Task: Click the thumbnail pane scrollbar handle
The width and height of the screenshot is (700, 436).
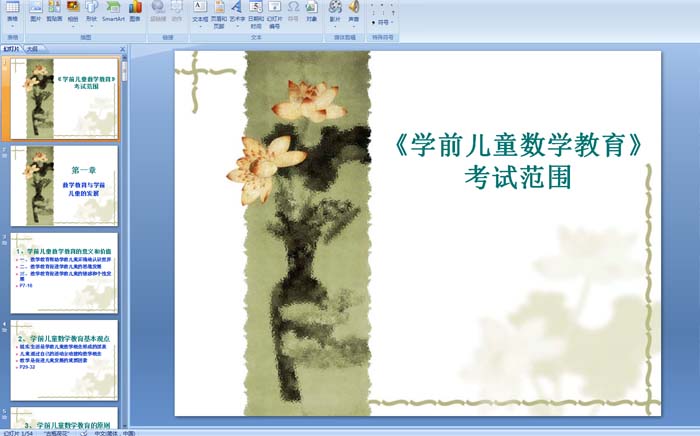Action: [x=125, y=72]
